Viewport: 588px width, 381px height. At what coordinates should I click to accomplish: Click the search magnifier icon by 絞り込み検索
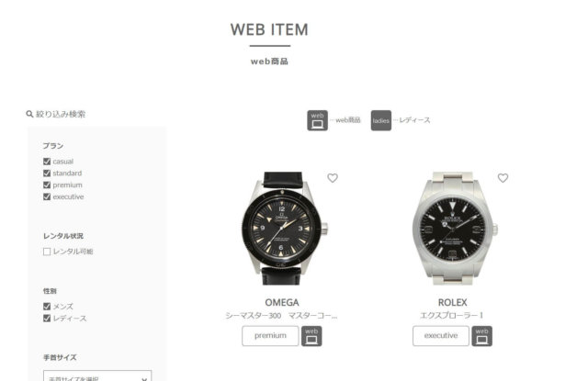click(x=29, y=114)
